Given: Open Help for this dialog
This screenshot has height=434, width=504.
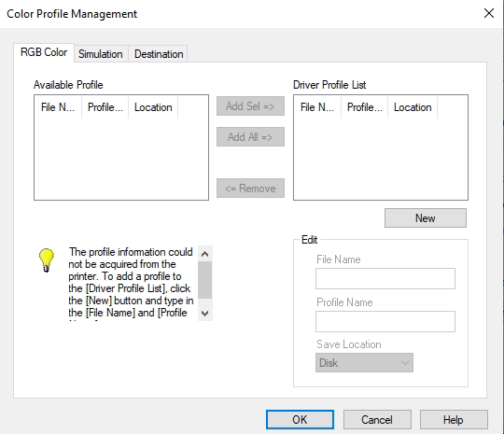Looking at the screenshot, I should click(x=454, y=420).
